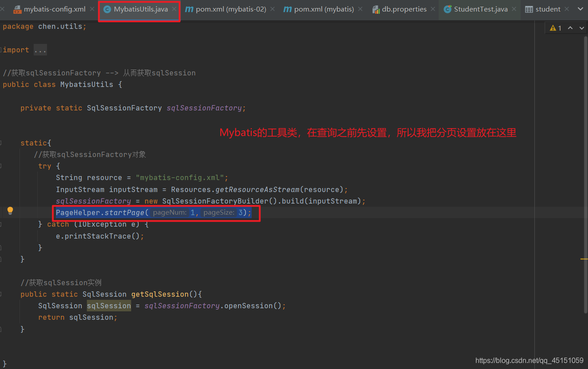Viewport: 588px width, 369px height.
Task: Open the pom.xml (mybatis) tab
Action: click(324, 9)
